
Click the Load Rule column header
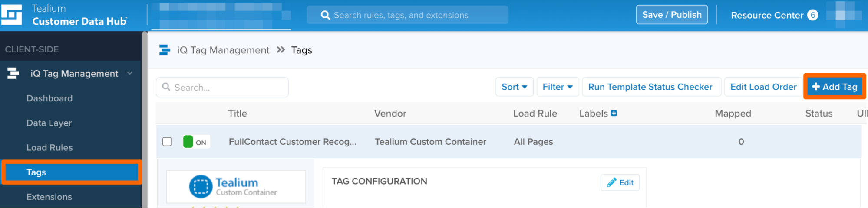(535, 114)
